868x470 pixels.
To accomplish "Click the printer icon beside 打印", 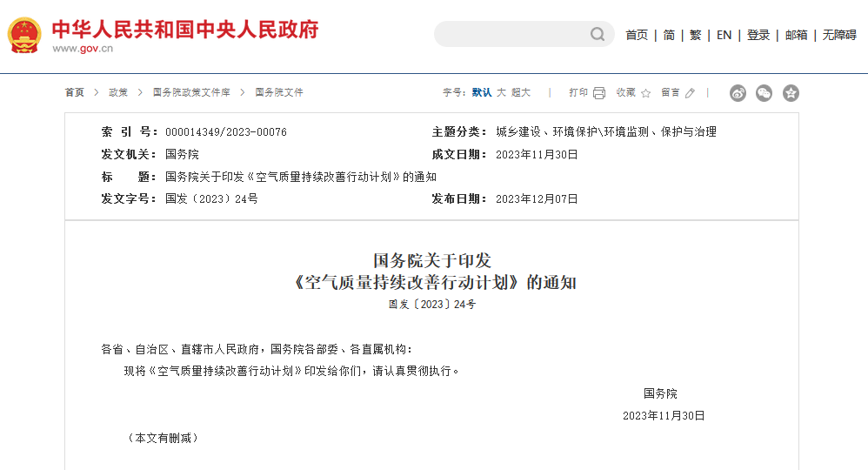I will tap(599, 93).
